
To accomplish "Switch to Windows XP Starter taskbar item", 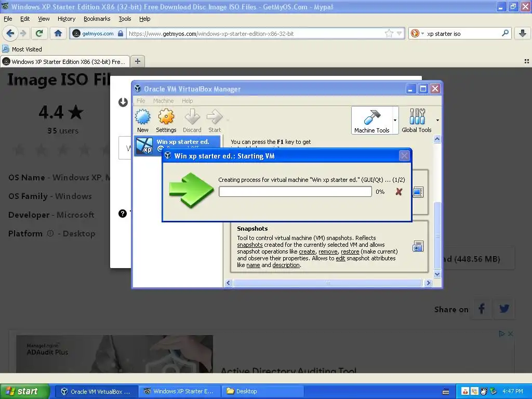I will tap(179, 391).
